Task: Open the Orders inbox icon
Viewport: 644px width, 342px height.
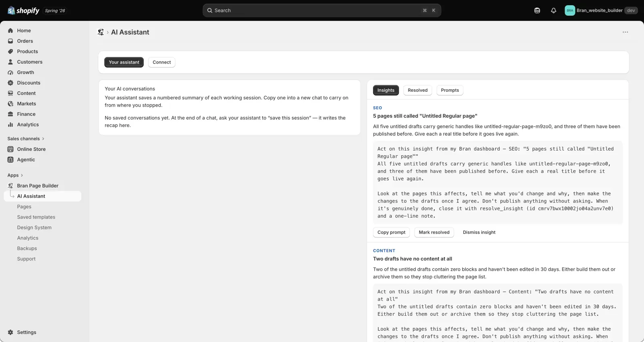Action: [x=10, y=41]
